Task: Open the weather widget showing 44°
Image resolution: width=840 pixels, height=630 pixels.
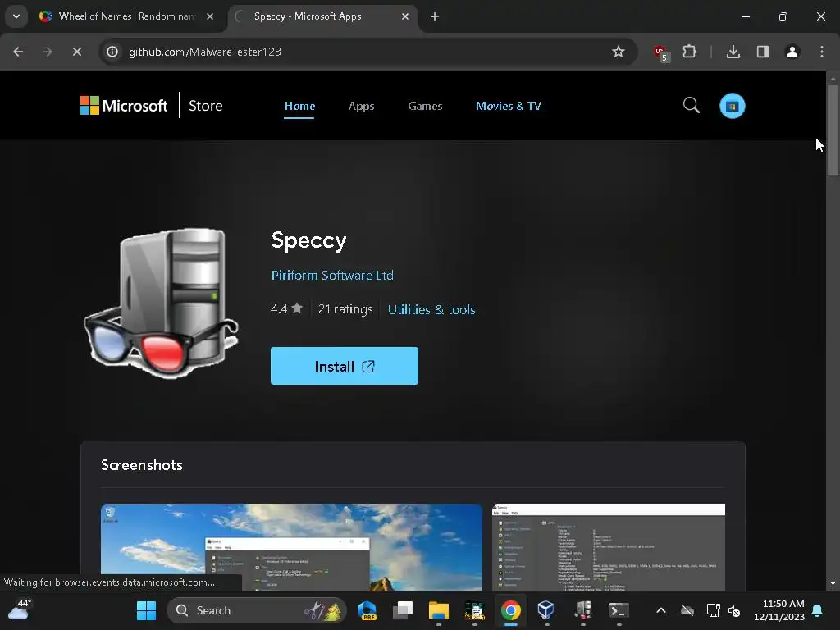Action: point(19,609)
